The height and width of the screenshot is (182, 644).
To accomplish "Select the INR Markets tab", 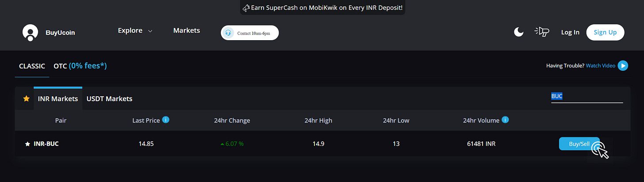I will click(58, 99).
